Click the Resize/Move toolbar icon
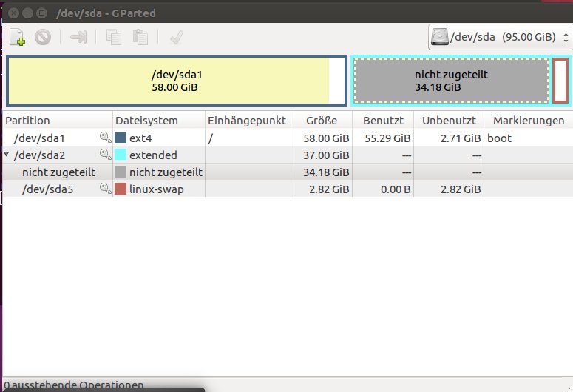The image size is (573, 392). [78, 37]
